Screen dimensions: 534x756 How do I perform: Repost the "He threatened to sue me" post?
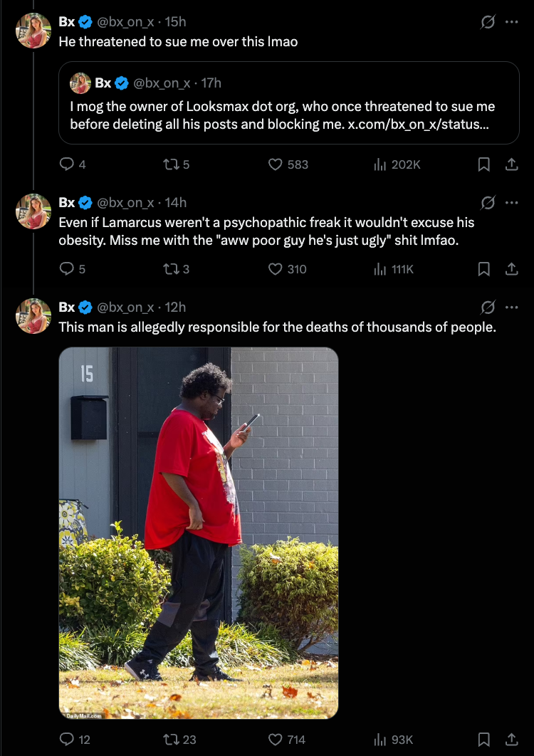coord(169,164)
